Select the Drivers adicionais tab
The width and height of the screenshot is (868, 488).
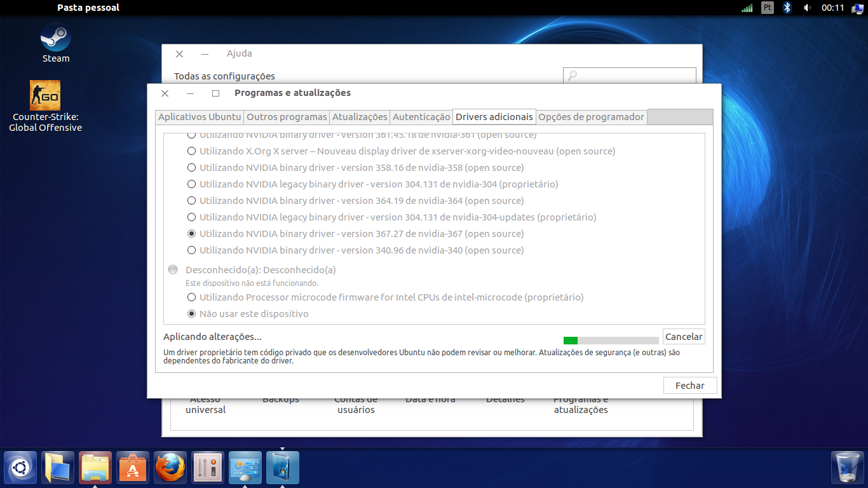tap(494, 117)
